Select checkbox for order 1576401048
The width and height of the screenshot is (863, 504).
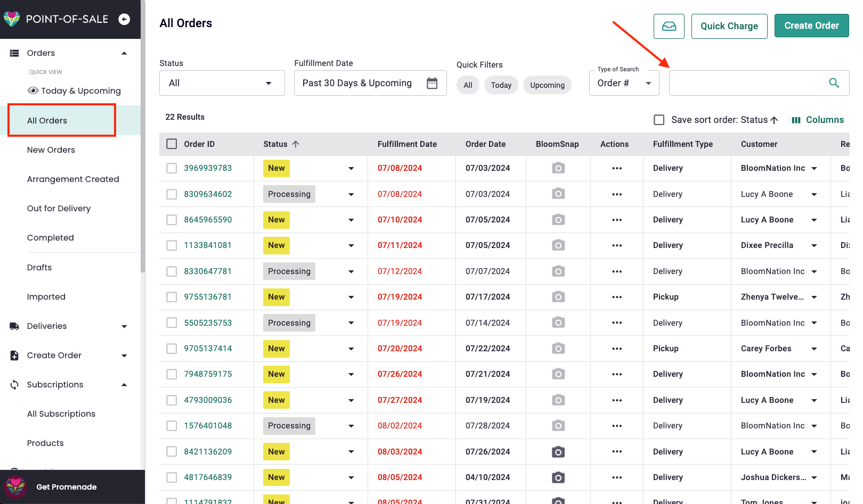[x=172, y=426]
